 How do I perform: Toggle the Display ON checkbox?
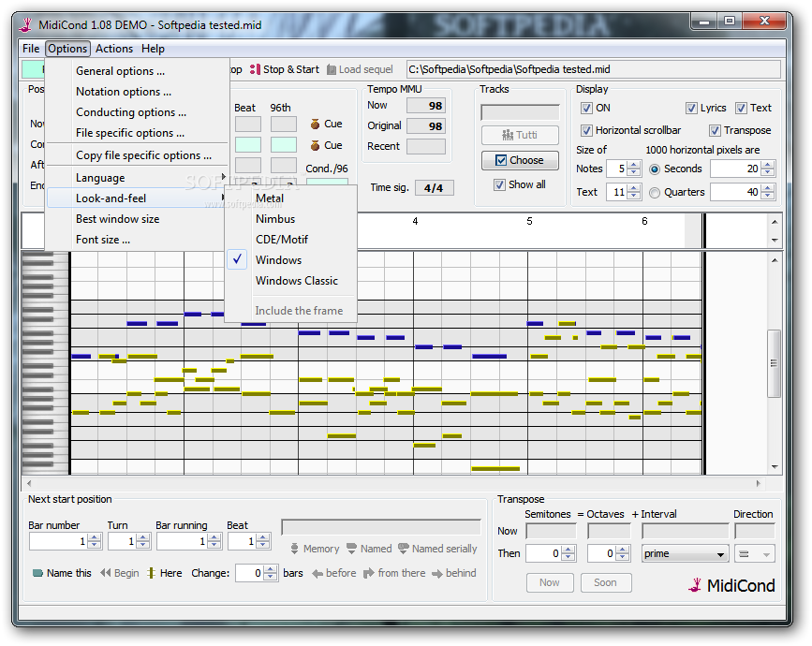(x=586, y=109)
